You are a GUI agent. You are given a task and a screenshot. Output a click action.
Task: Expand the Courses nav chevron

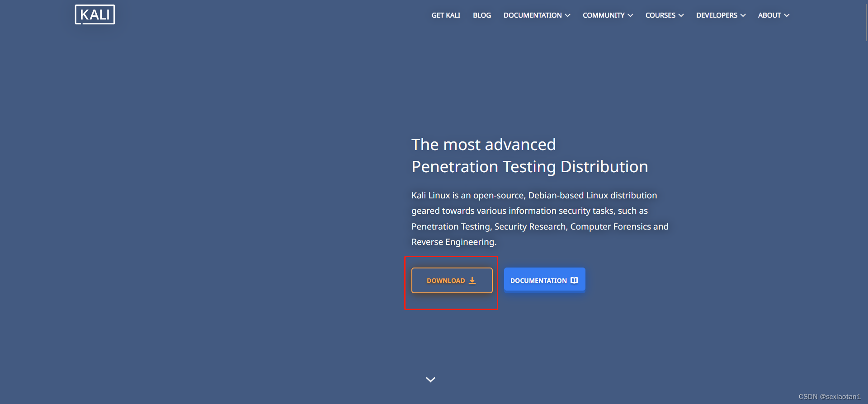click(x=681, y=15)
